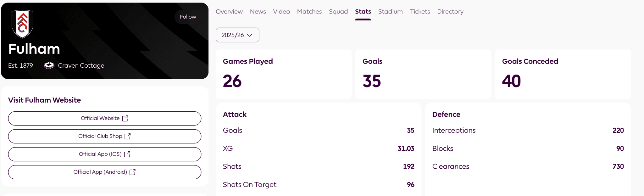Viewport: 644px width, 196px height.
Task: Toggle Follow for Fulham
Action: click(x=188, y=17)
